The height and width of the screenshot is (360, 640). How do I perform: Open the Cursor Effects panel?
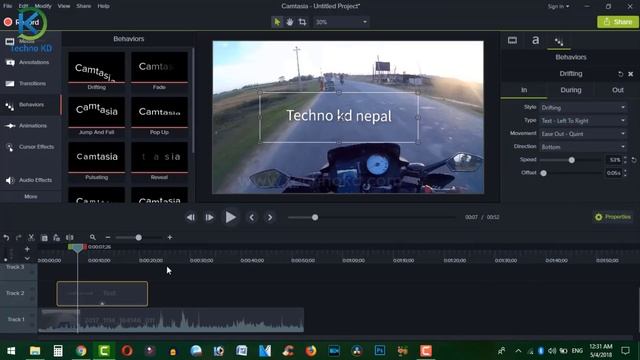[x=31, y=147]
